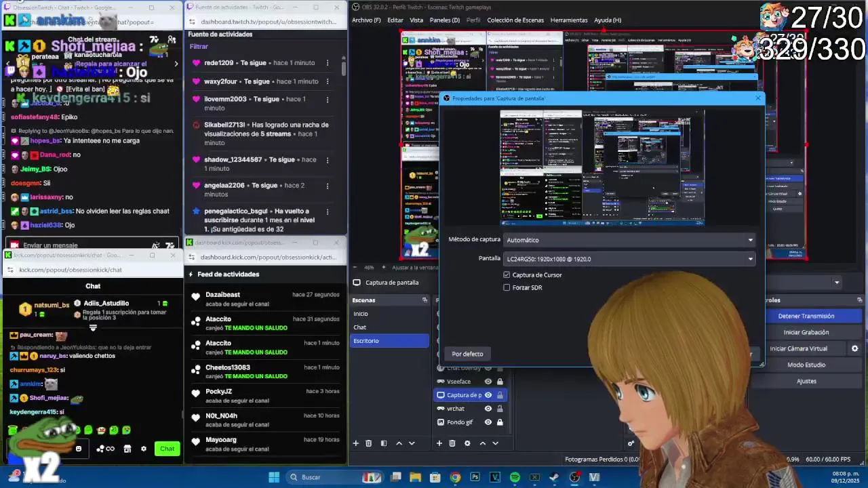Move source up in sources list
Screen dimensions: 868x488
[x=483, y=443]
